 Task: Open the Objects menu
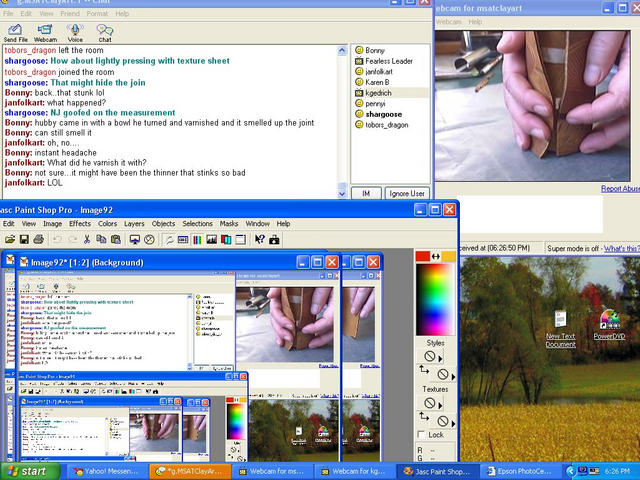click(163, 224)
